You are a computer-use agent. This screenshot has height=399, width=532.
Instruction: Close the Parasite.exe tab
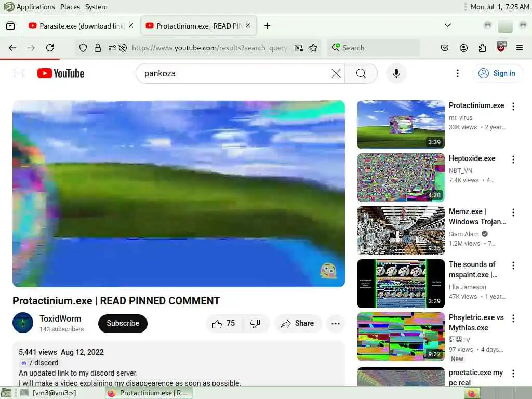pos(131,26)
